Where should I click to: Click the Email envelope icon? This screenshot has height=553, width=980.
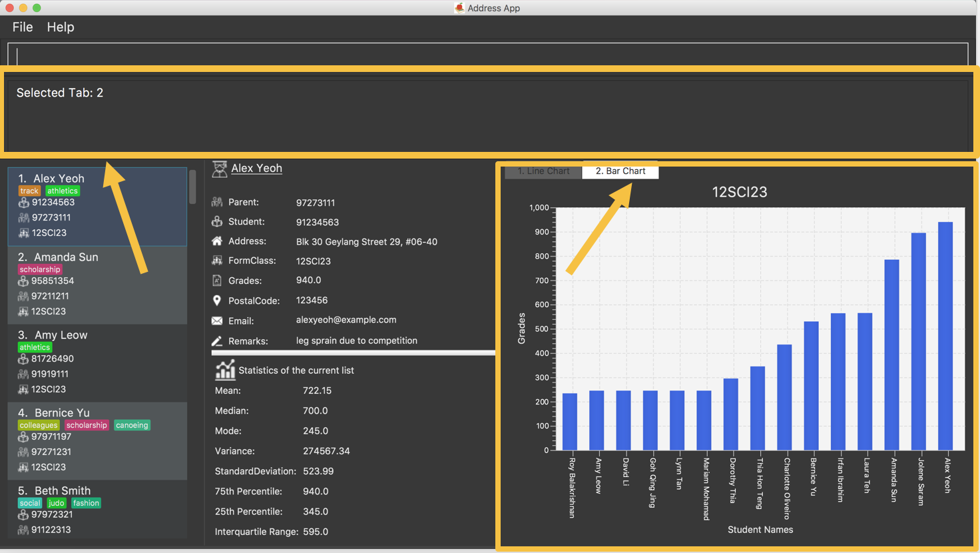click(x=217, y=320)
